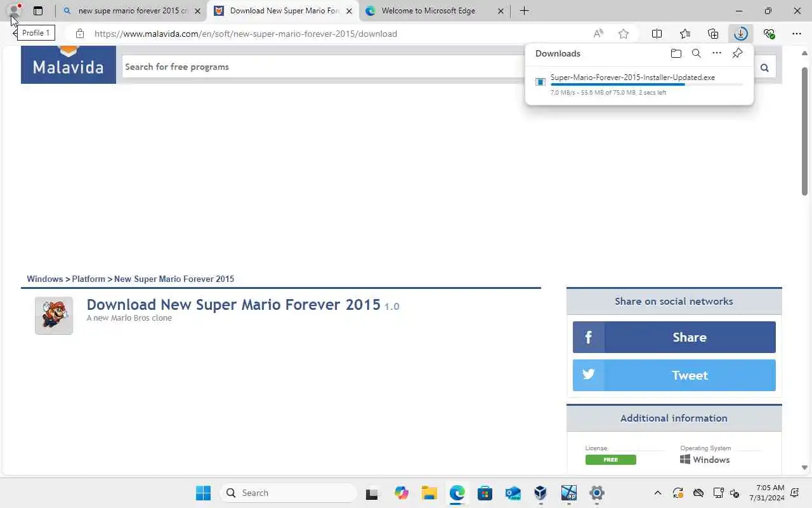Open File Explorer from taskbar
The image size is (812, 508).
tap(429, 493)
